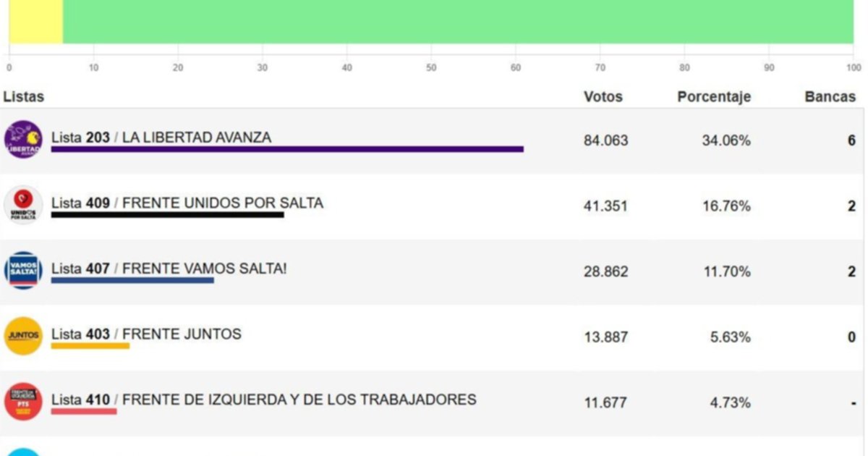Click the 34.06% percentage value
This screenshot has width=868, height=456.
coord(726,140)
